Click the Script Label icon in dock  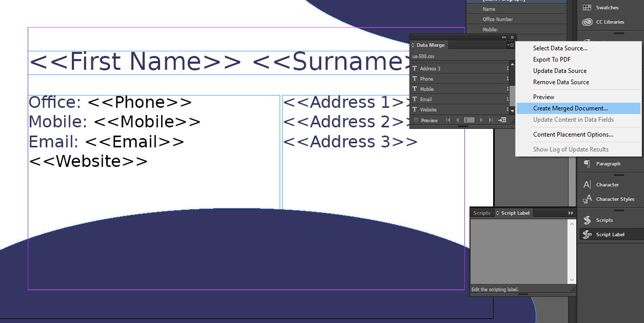588,235
